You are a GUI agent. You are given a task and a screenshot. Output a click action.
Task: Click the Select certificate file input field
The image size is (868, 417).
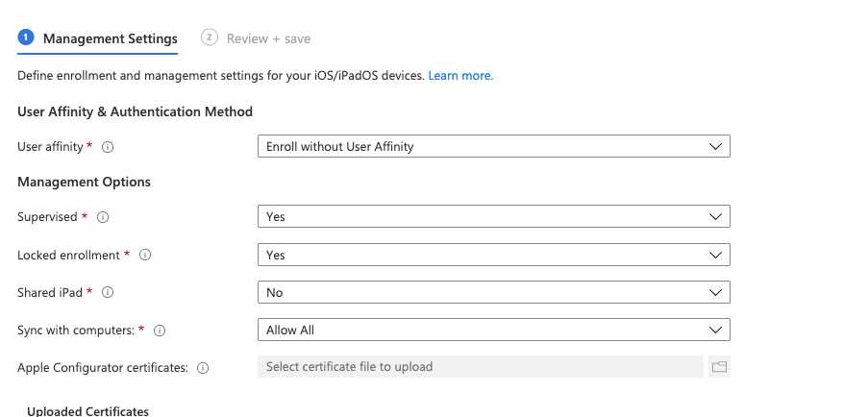coord(481,367)
